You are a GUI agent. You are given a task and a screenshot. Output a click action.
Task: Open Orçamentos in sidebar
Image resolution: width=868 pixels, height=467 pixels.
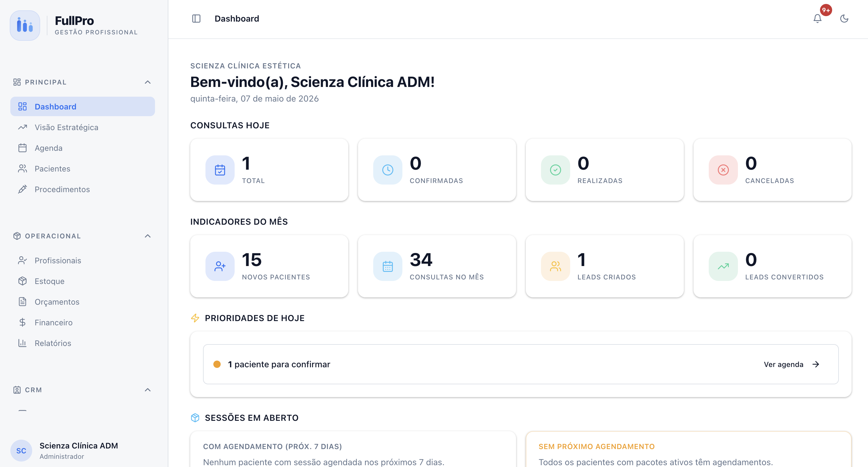[x=83, y=302]
